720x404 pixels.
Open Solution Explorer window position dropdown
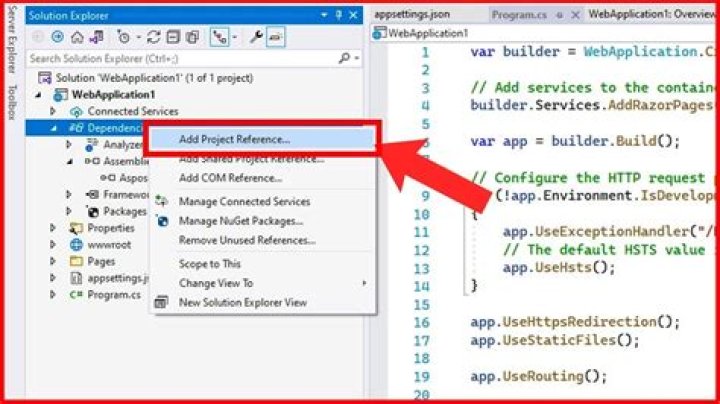(324, 15)
